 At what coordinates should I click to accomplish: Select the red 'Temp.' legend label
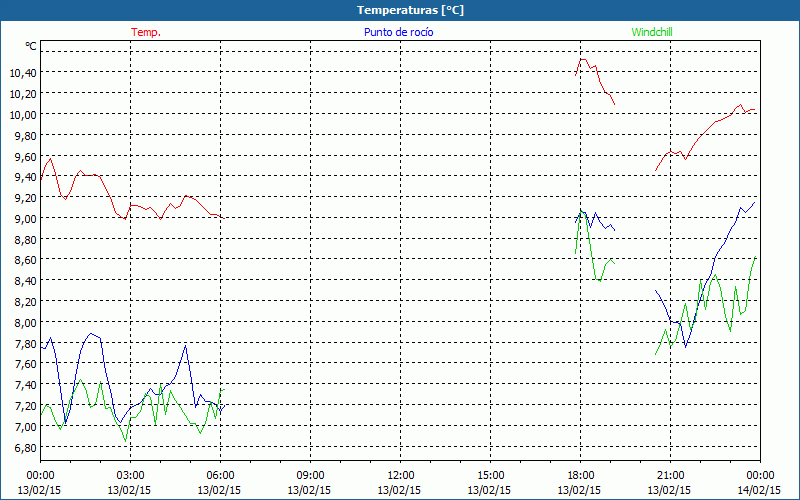point(146,32)
